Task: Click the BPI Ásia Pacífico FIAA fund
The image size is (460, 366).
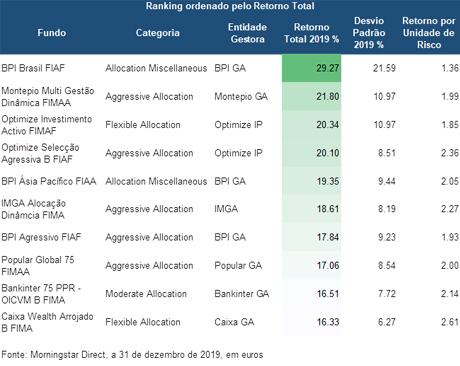Action: [49, 181]
